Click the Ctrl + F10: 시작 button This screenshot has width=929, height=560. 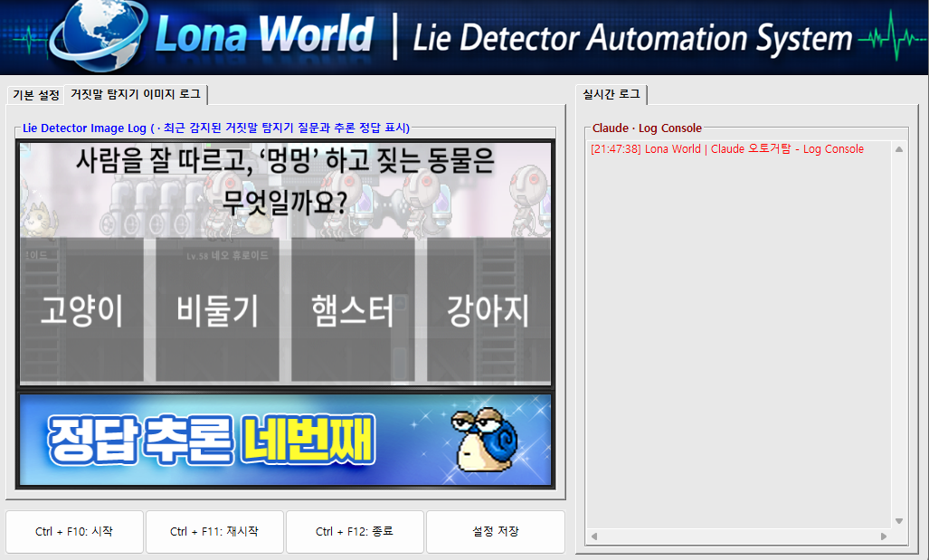(x=74, y=532)
